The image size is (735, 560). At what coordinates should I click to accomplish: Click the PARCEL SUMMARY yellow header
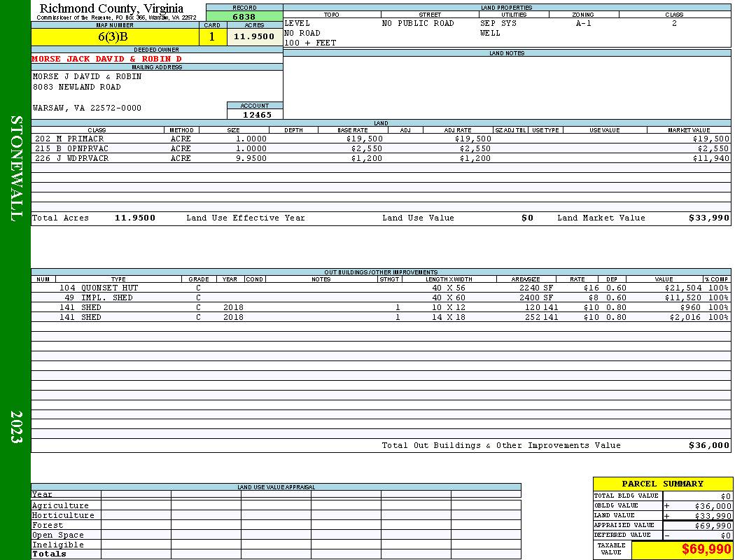point(662,484)
